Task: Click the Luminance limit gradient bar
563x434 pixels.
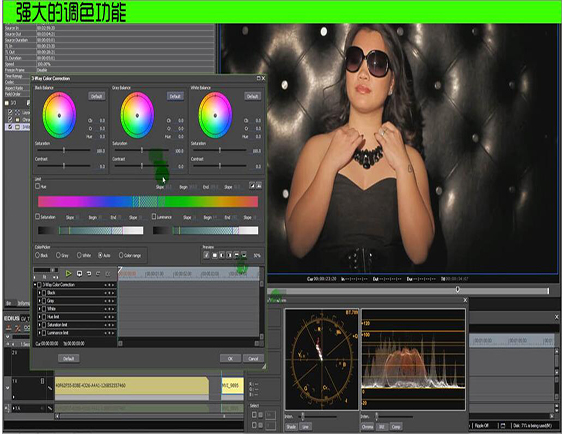Action: click(x=205, y=230)
